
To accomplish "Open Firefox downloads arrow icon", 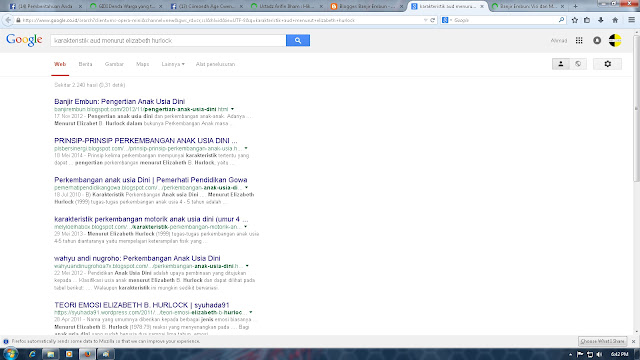I will [601, 20].
